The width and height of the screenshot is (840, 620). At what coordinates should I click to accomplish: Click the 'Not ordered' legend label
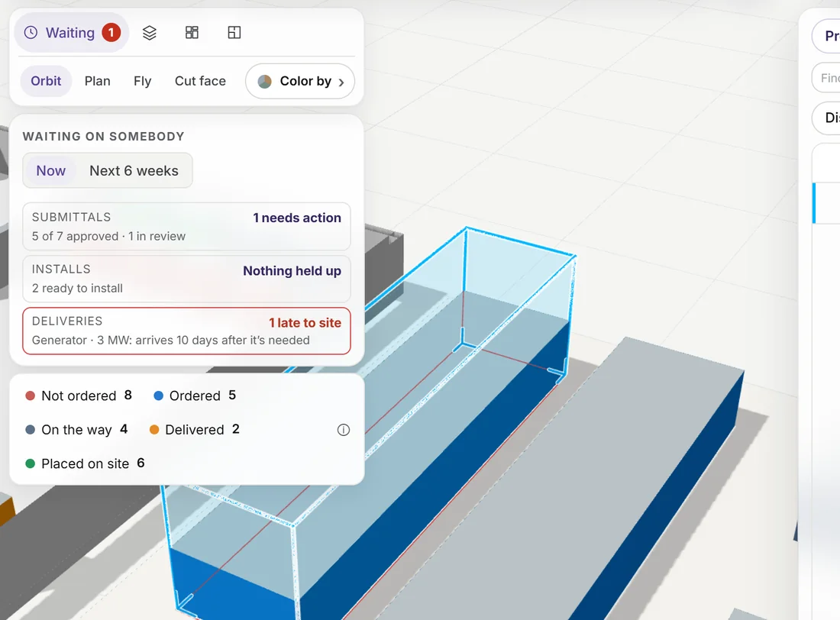pos(79,396)
